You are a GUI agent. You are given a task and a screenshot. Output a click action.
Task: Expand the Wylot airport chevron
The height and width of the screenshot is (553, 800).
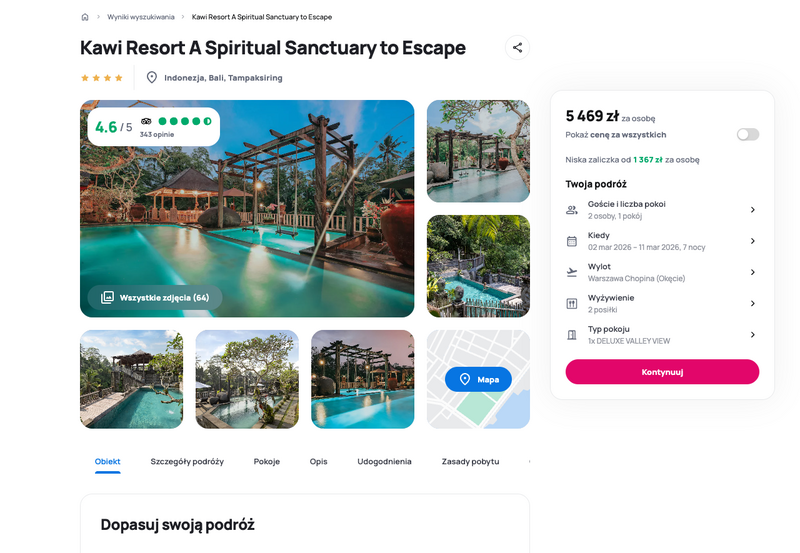pos(753,272)
